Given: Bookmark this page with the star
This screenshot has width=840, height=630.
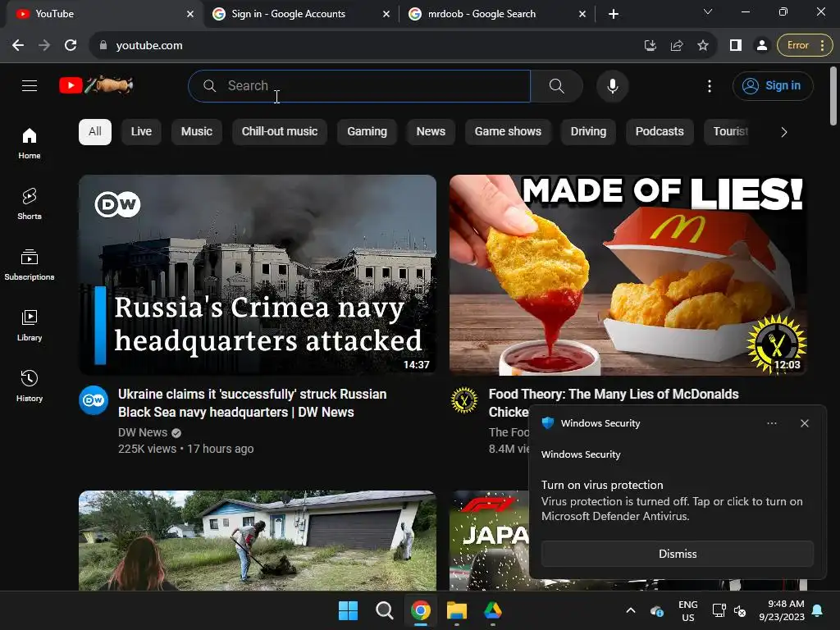Looking at the screenshot, I should pyautogui.click(x=703, y=46).
